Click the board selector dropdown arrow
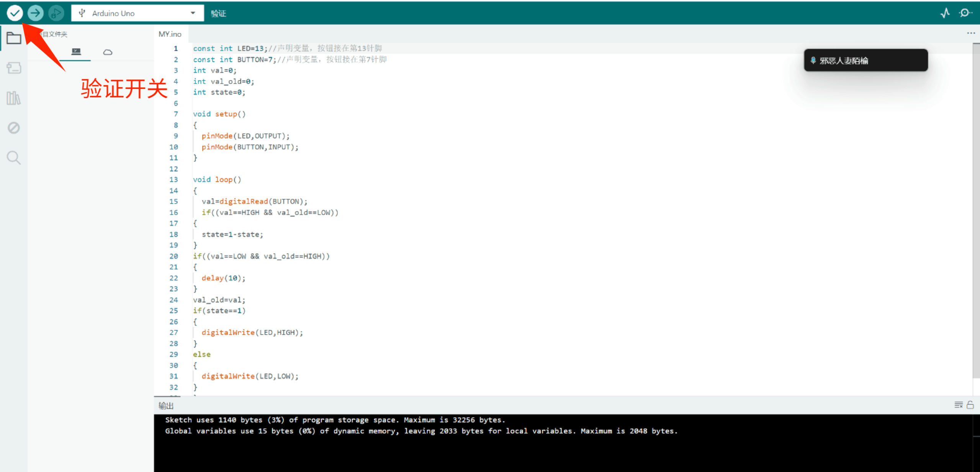Viewport: 980px width, 472px height. pyautogui.click(x=193, y=13)
